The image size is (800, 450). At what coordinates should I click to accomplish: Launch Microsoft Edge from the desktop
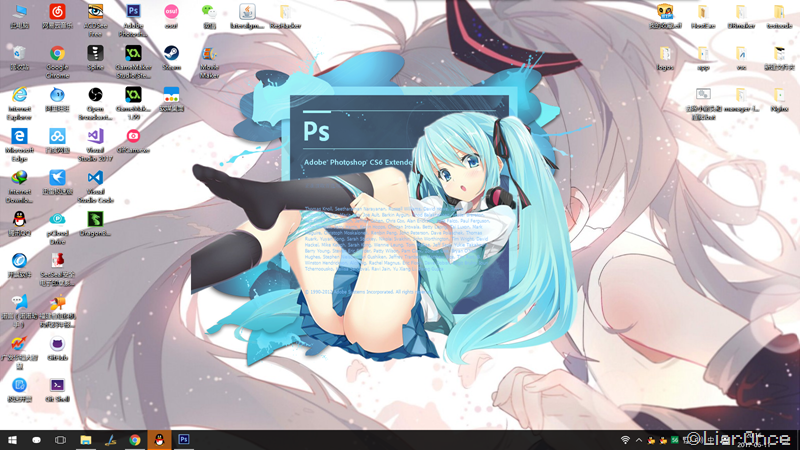pyautogui.click(x=19, y=136)
